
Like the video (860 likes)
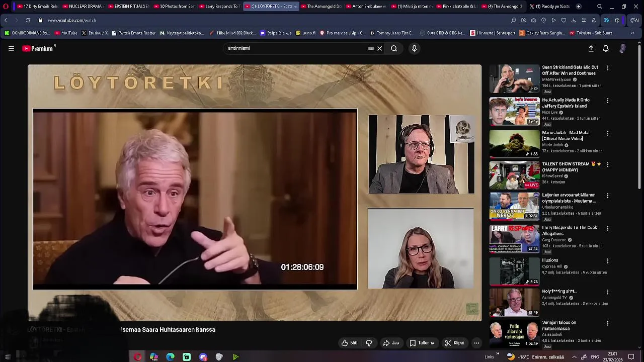(x=349, y=343)
